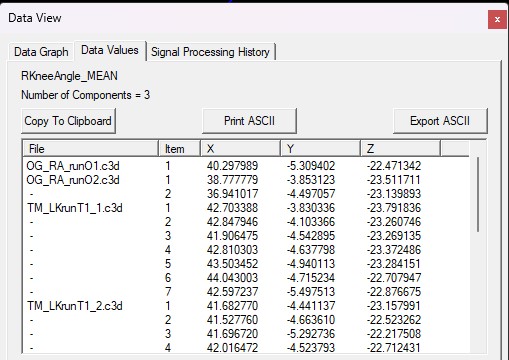Click the Y value -3.853123
The height and width of the screenshot is (360, 509).
[311, 180]
